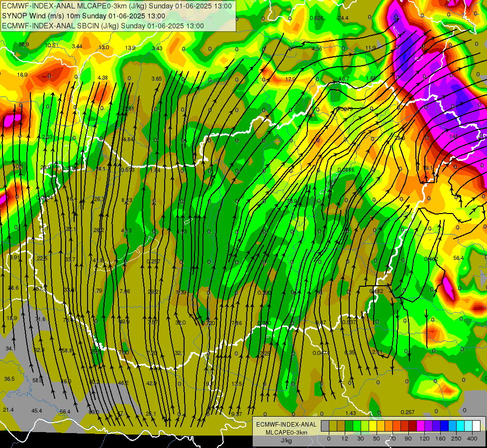Image resolution: width=487 pixels, height=448 pixels.
Task: Click the 45.4 value on the map
Action: [37, 411]
